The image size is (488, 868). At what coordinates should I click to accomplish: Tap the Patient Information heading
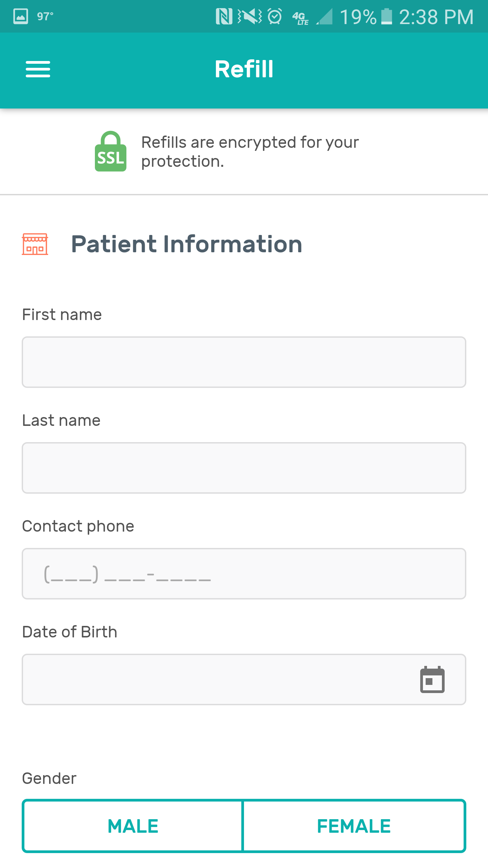pos(186,244)
